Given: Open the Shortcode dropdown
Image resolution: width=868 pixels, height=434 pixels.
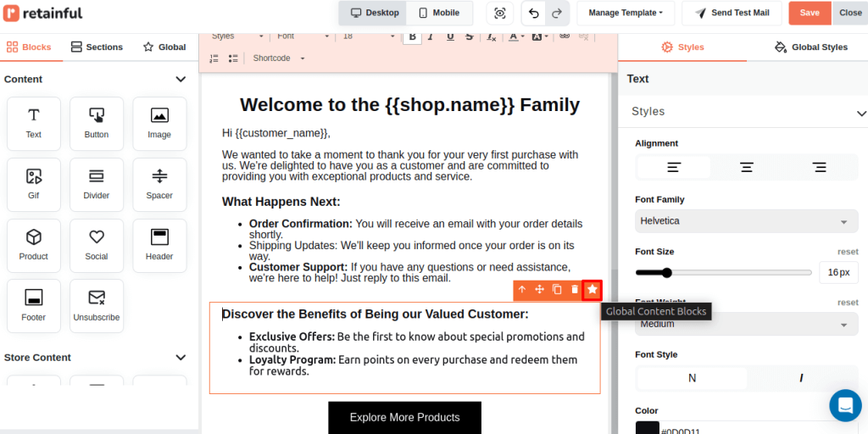Looking at the screenshot, I should click(x=278, y=58).
